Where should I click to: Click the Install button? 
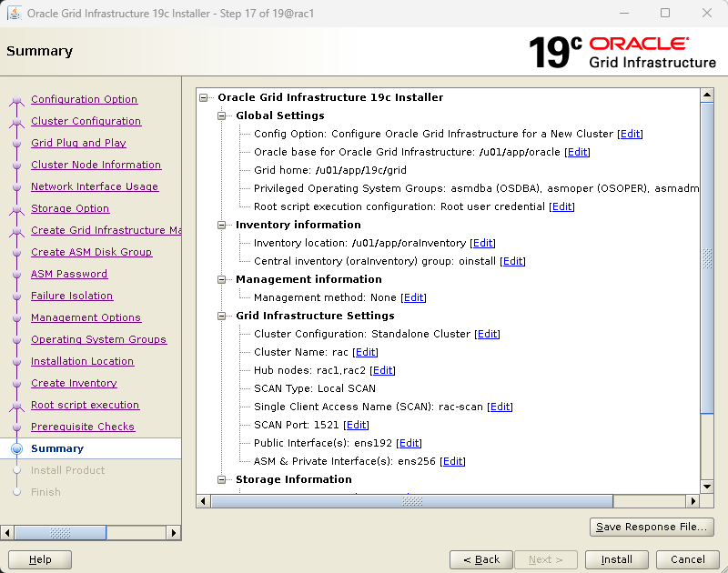tap(616, 559)
